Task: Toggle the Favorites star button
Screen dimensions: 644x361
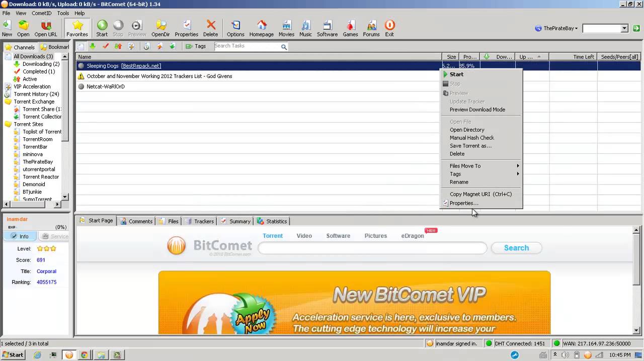Action: [77, 28]
